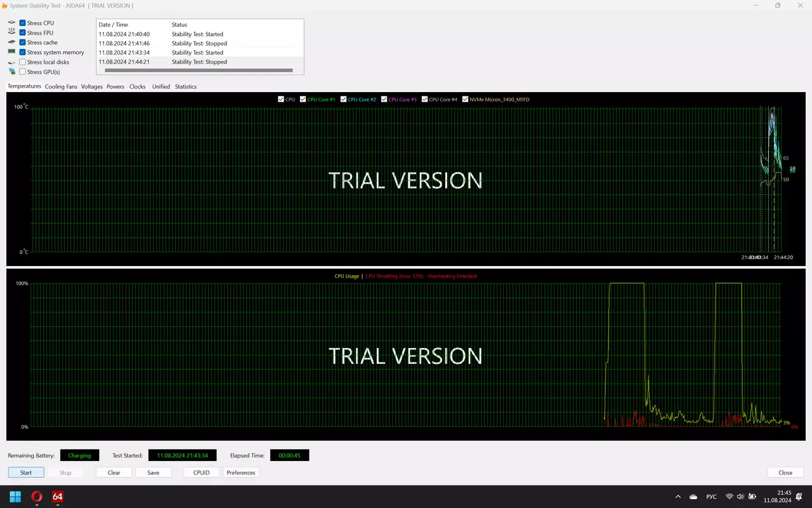Uncheck the Stress CPU checkbox

[x=23, y=23]
